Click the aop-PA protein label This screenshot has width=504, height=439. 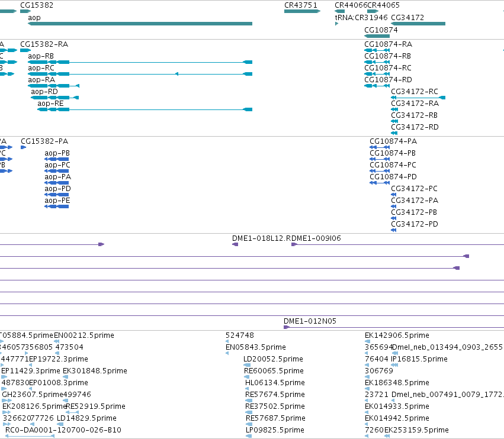(58, 177)
